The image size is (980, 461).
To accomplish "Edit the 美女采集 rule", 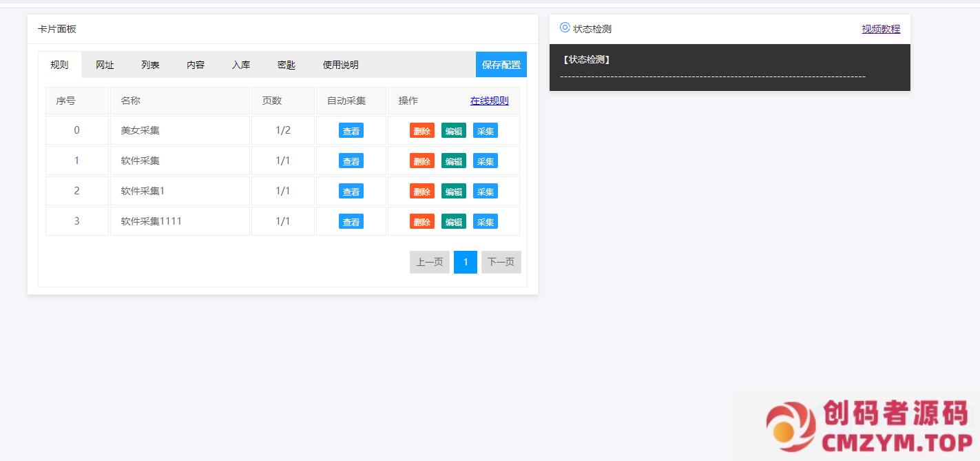I will coord(453,131).
